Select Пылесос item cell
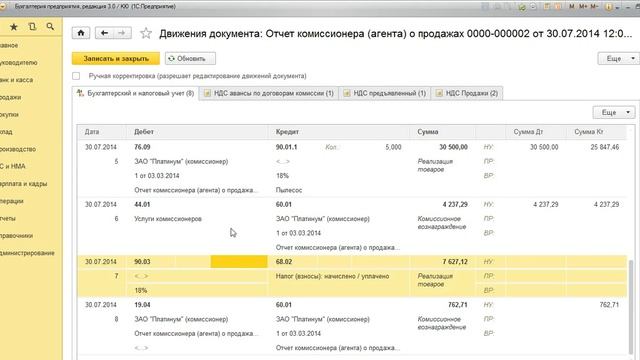 coord(289,190)
